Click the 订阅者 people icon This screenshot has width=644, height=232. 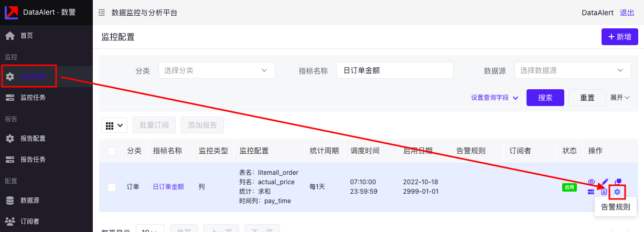pos(9,221)
